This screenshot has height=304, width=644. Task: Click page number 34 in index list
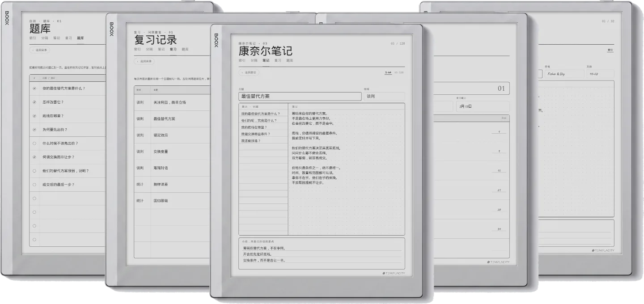coord(499,229)
